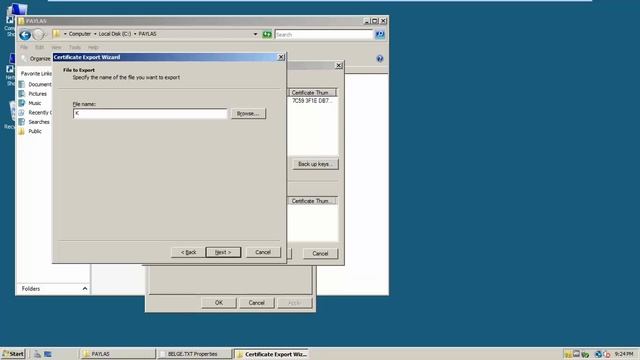Viewport: 640px width, 360px height.
Task: Click Cancel in BELGE.TXT Properties dialog
Action: 257,303
